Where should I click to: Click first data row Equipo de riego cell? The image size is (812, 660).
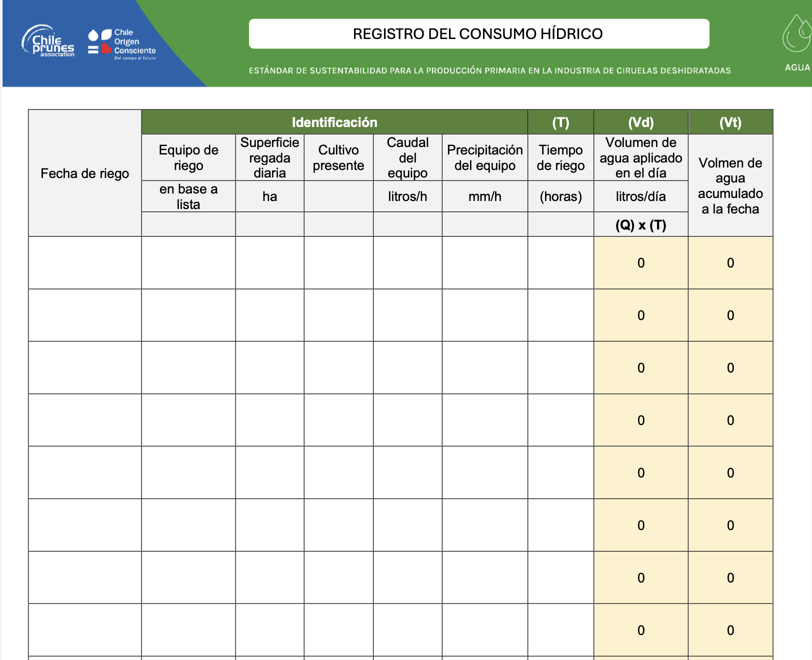pos(188,262)
